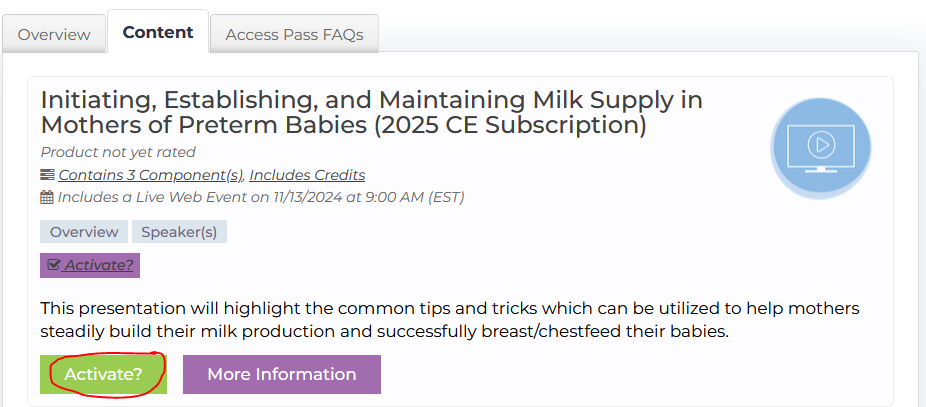
Task: Click the calendar icon beside live event
Action: (47, 197)
